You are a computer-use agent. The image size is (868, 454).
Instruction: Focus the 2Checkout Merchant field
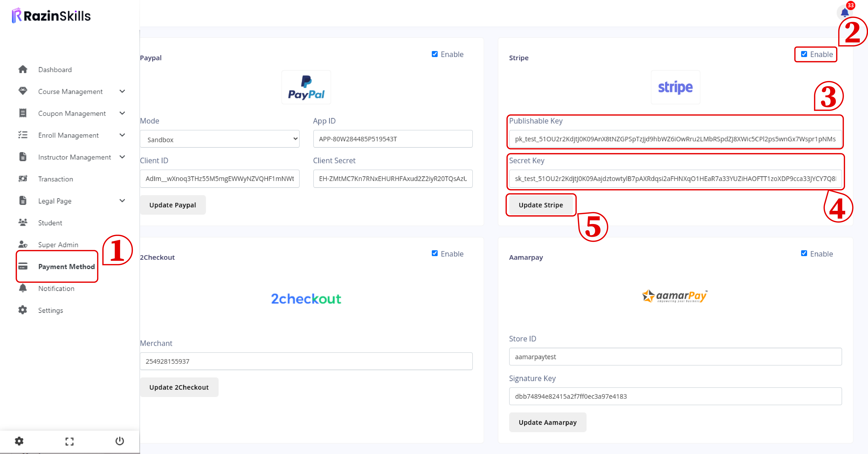point(306,361)
